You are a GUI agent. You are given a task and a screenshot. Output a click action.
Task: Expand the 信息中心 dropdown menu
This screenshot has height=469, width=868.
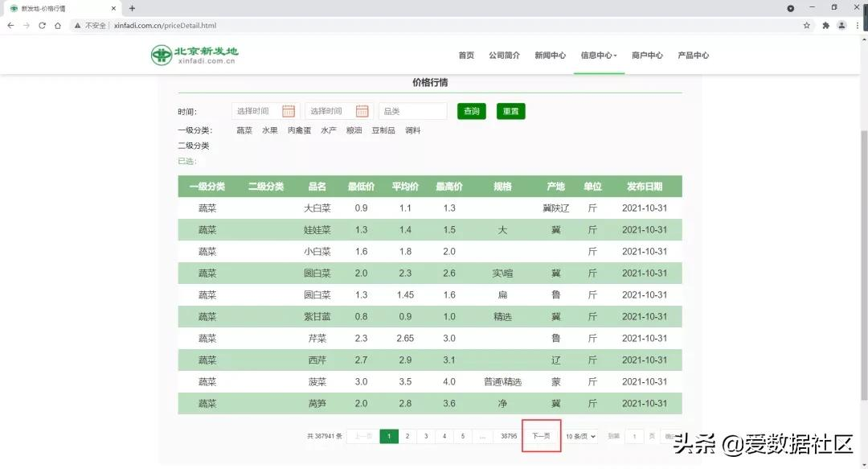598,56
